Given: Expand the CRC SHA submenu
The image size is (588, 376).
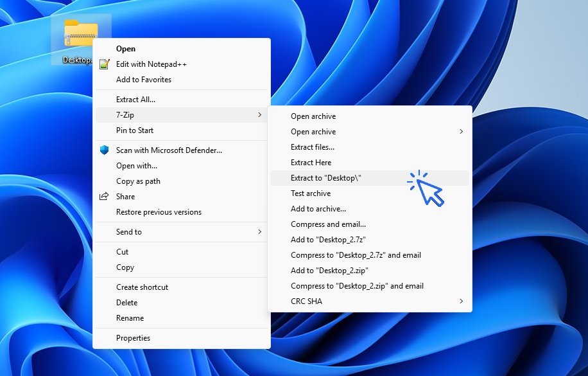Looking at the screenshot, I should pyautogui.click(x=461, y=301).
